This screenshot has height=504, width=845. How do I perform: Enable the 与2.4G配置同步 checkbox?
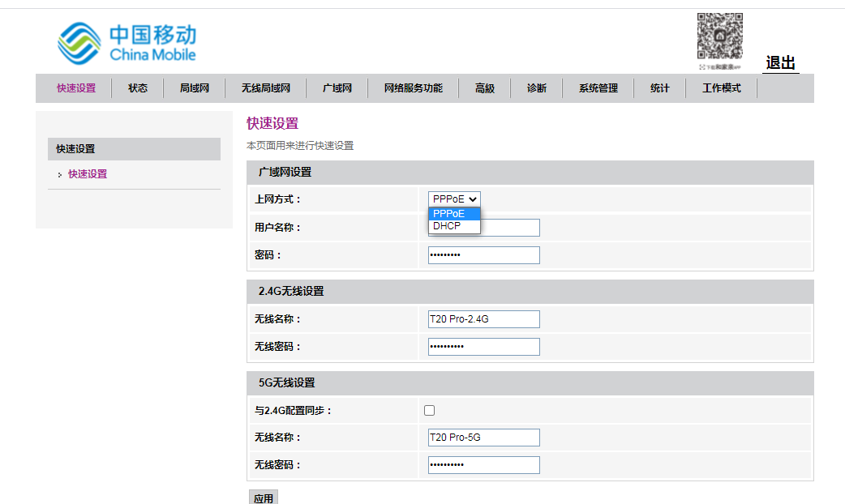430,410
